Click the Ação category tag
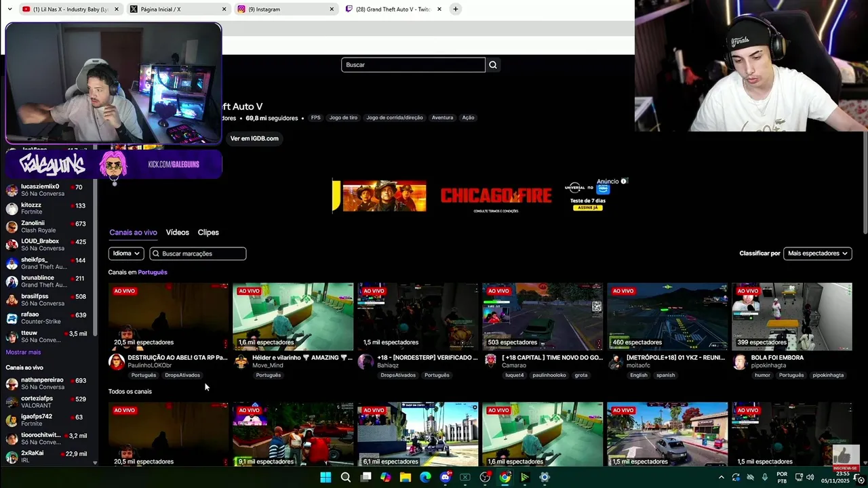Screen dimensions: 868x488 (x=468, y=118)
